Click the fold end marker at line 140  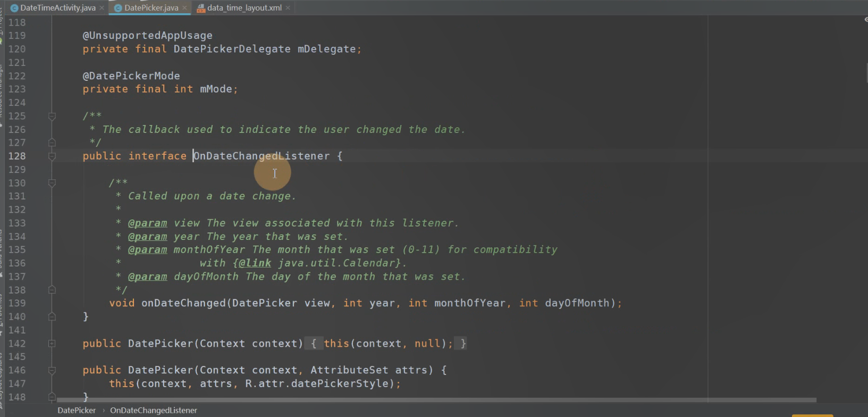tap(52, 316)
